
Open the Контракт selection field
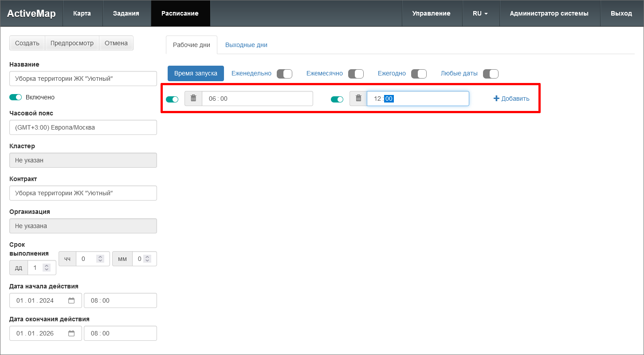[x=83, y=193]
